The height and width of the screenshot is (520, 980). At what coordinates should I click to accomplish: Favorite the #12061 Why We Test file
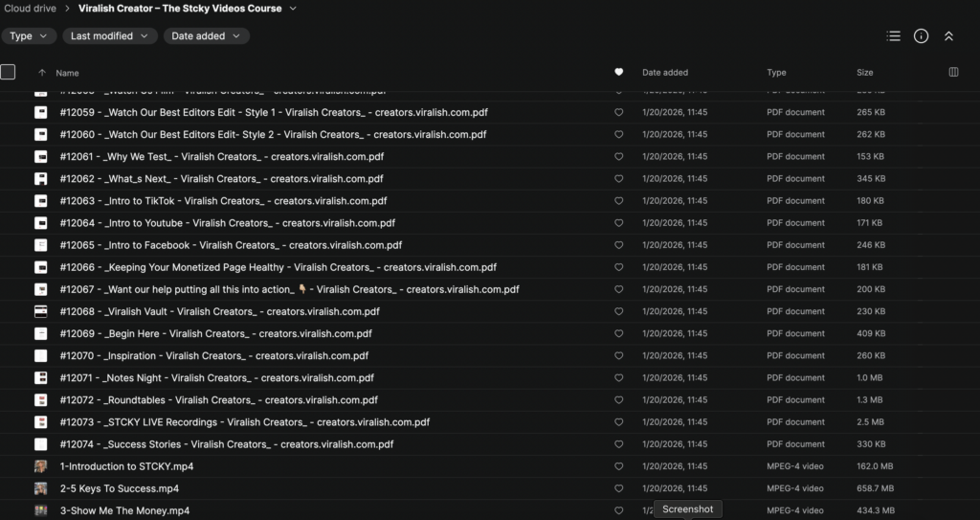(x=618, y=157)
